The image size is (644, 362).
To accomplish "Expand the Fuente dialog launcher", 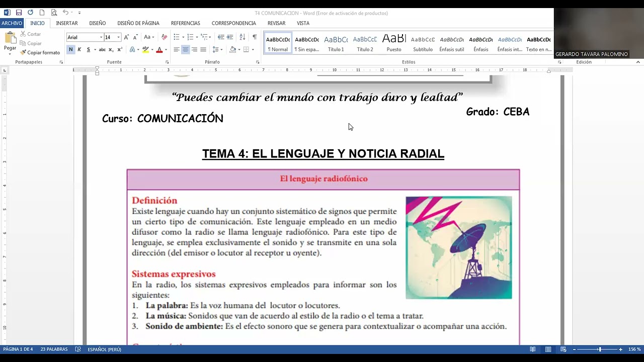I will [167, 62].
